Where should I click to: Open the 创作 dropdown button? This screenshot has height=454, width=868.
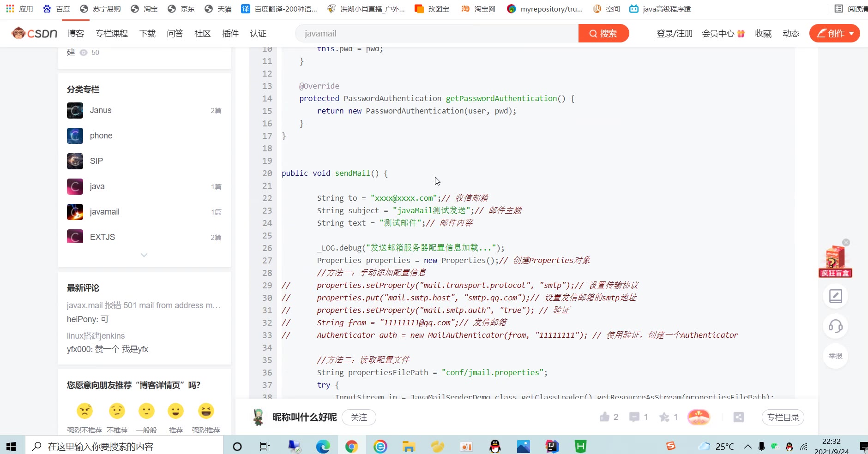click(x=834, y=33)
